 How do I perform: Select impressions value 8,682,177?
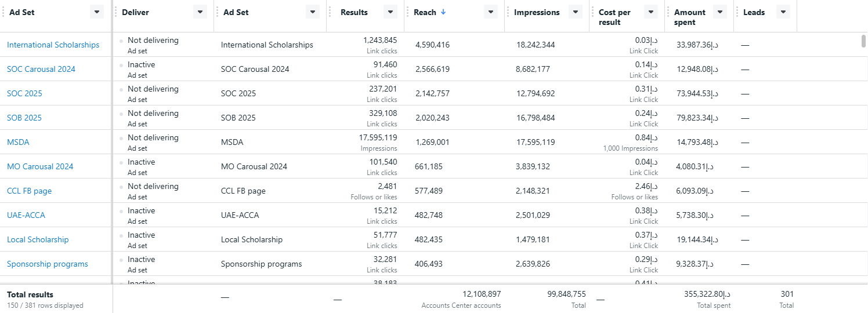click(533, 69)
